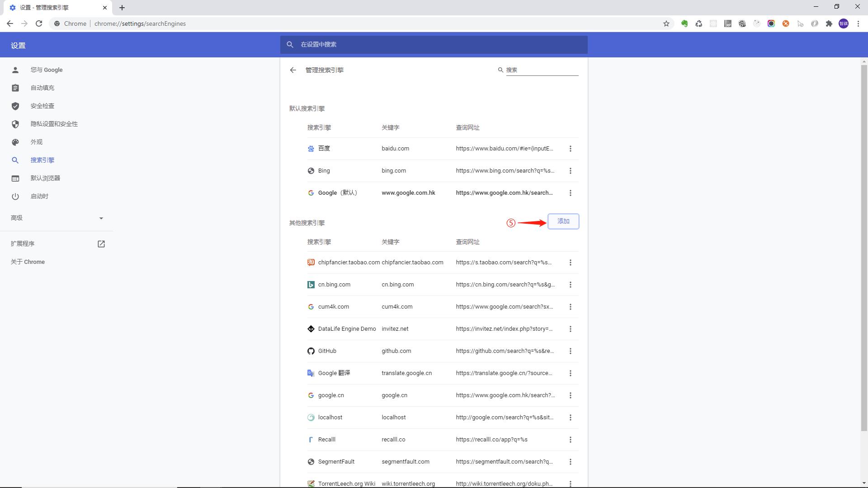This screenshot has width=868, height=488.
Task: Bookmark this page with the star icon
Action: click(x=666, y=23)
